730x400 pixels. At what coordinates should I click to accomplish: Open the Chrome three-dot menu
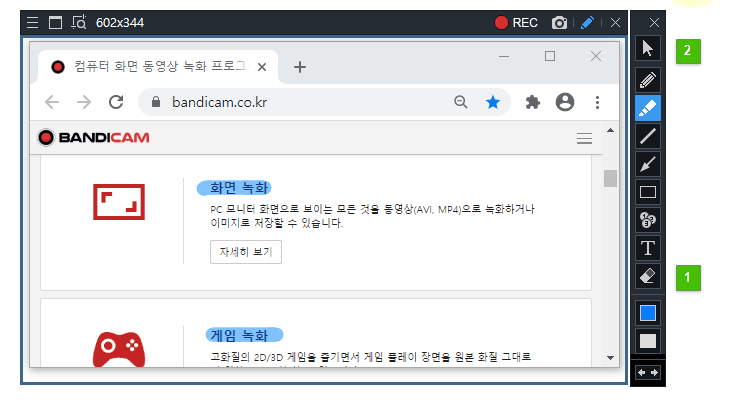click(597, 102)
